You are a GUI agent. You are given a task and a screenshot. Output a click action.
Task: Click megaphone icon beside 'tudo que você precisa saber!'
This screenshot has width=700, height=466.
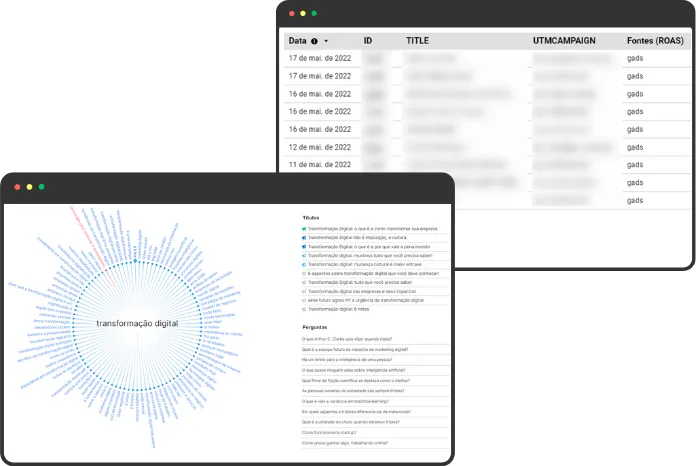(304, 256)
